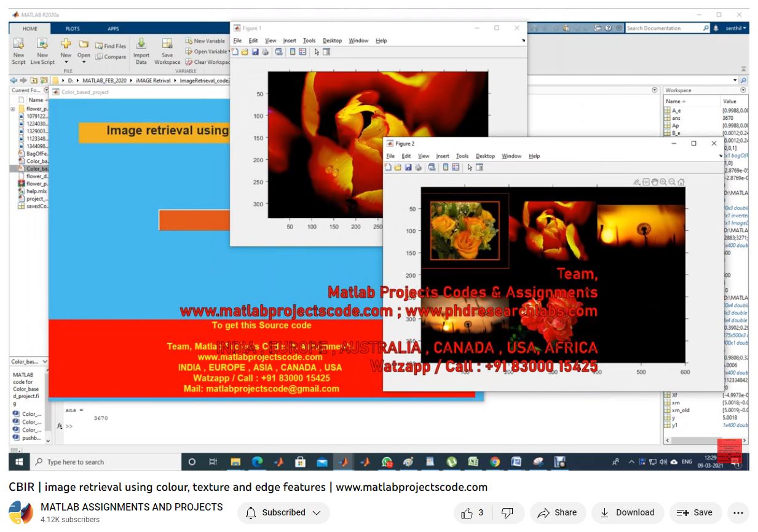Switch to the PLOTS tab
Screen dimensions: 758x532
pos(73,28)
